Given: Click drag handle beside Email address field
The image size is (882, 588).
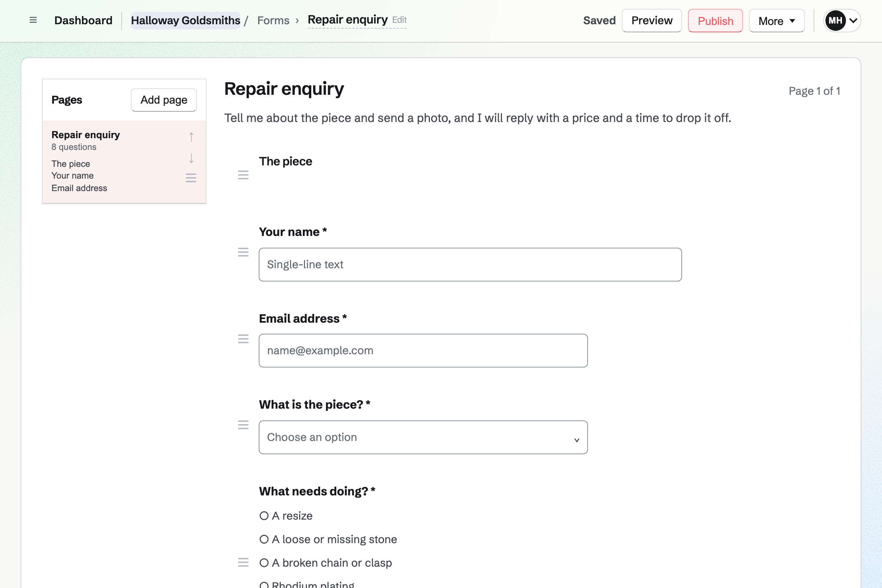Looking at the screenshot, I should [243, 339].
